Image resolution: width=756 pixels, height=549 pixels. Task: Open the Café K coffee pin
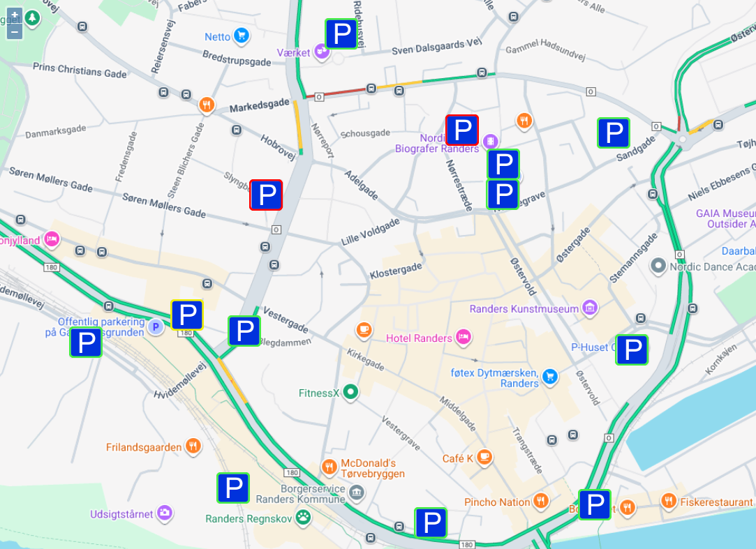click(484, 457)
